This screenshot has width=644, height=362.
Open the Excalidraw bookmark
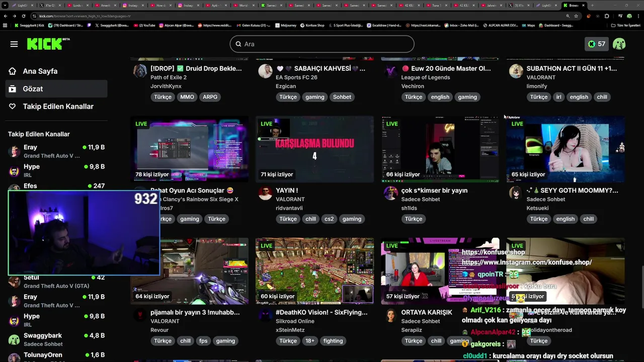pyautogui.click(x=383, y=25)
